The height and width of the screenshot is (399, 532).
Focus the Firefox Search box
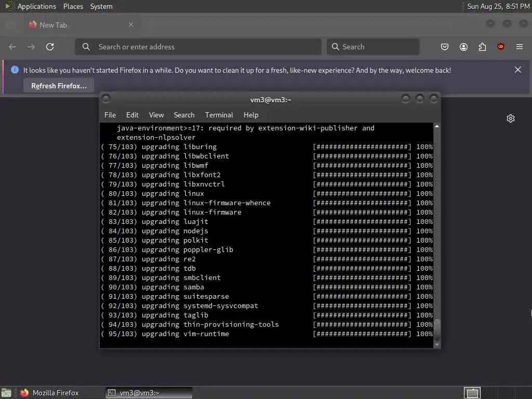coord(373,47)
